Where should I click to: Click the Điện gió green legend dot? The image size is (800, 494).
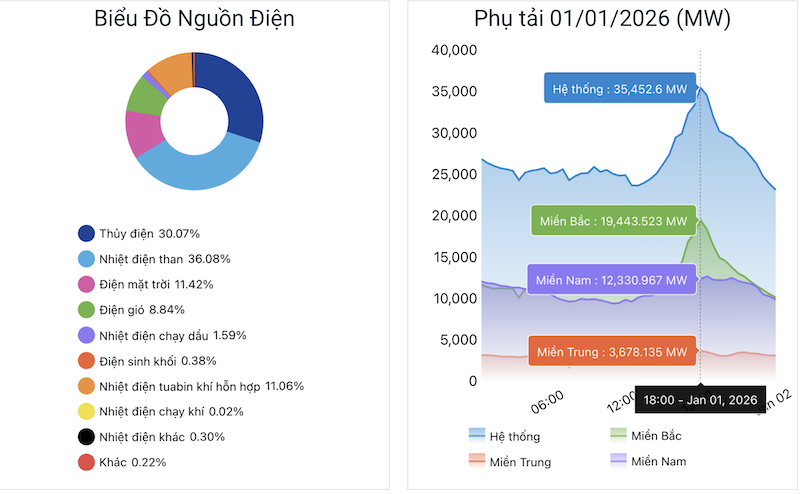click(x=87, y=310)
